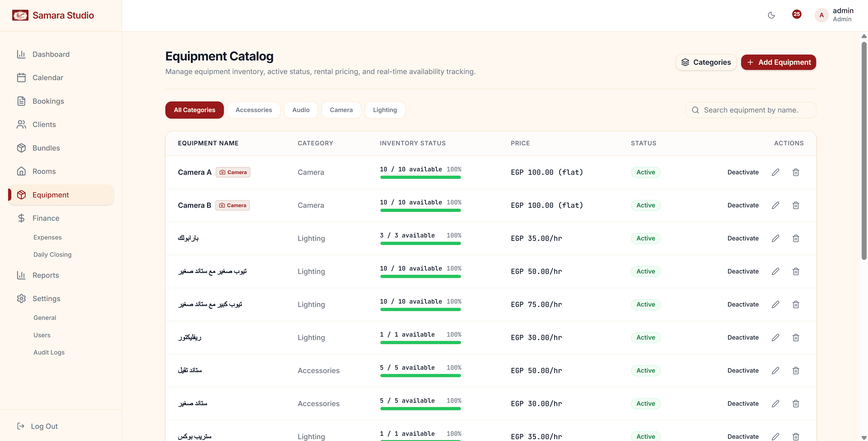868x441 pixels.
Task: Open notifications badge showing 25
Action: 797,14
